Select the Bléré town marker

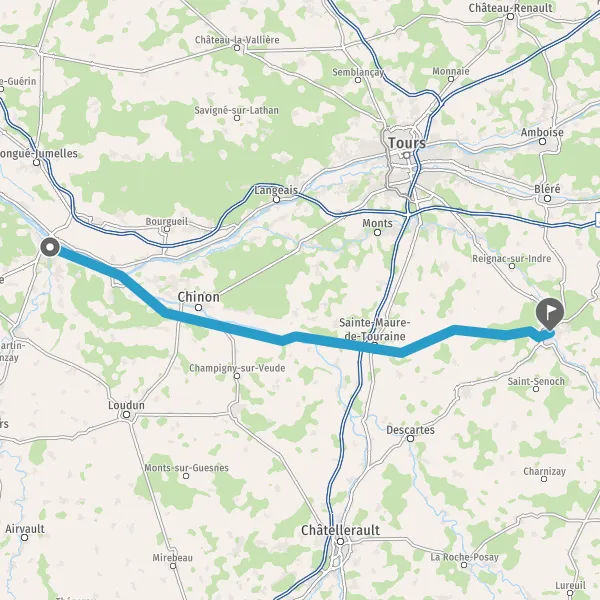(x=548, y=198)
